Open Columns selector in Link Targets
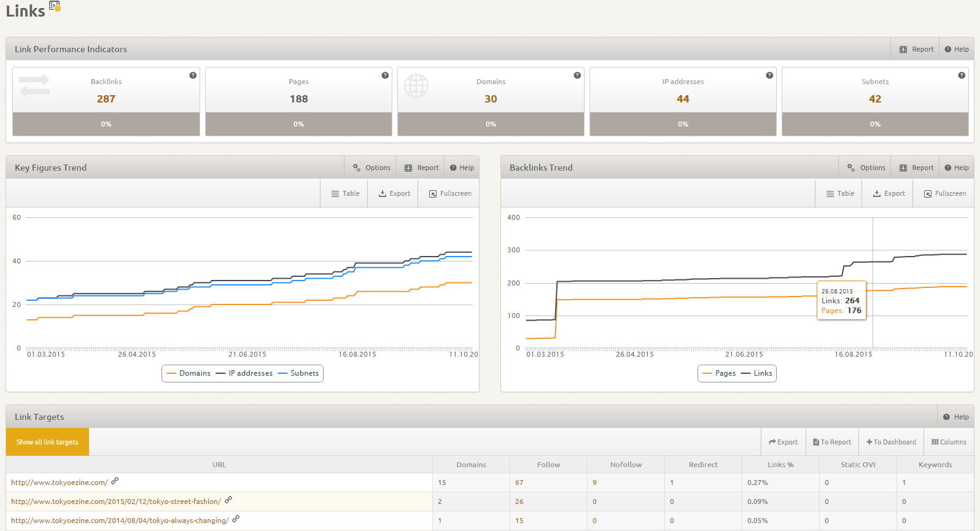Viewport: 980px width, 531px height. (x=949, y=442)
